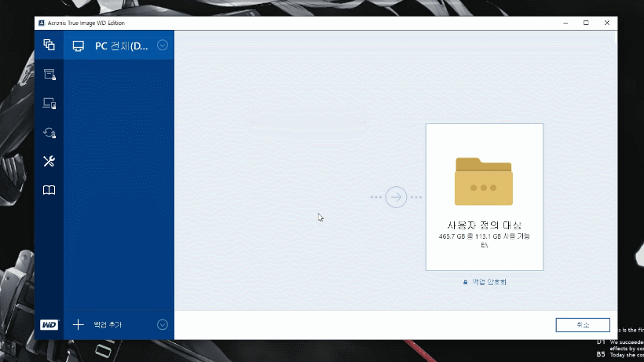Click the plus icon to add backup
This screenshot has width=644, height=362.
point(78,324)
